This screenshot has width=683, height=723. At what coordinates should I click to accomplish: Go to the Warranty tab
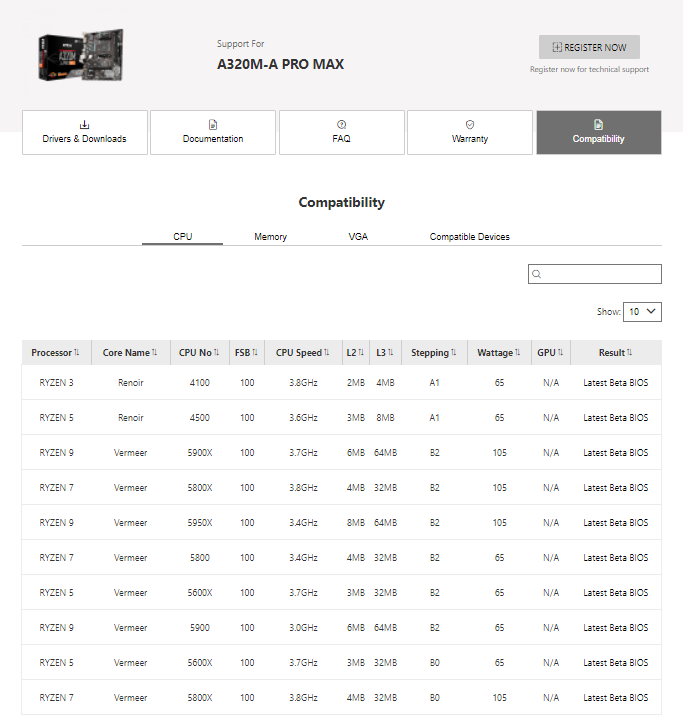pyautogui.click(x=470, y=132)
